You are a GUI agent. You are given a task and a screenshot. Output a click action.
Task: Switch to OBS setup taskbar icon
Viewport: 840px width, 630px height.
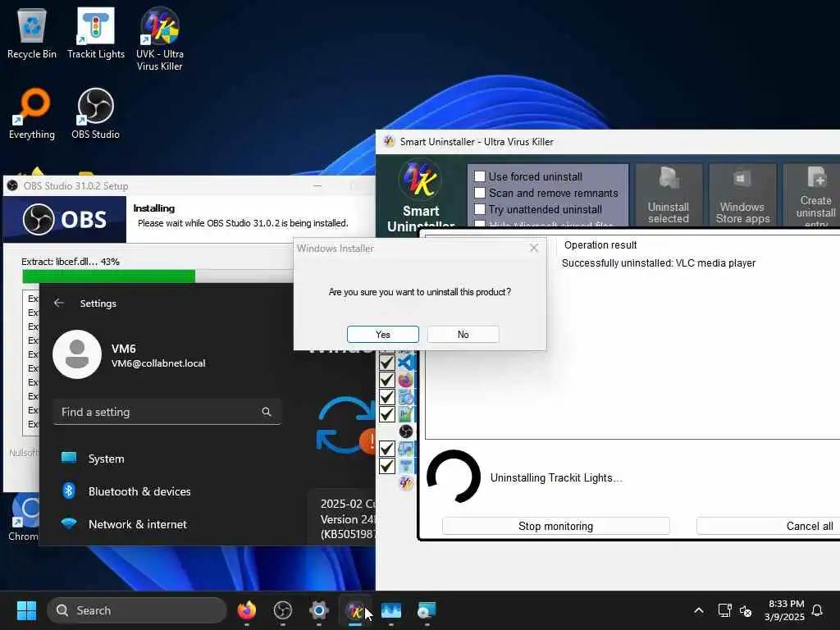coord(282,610)
